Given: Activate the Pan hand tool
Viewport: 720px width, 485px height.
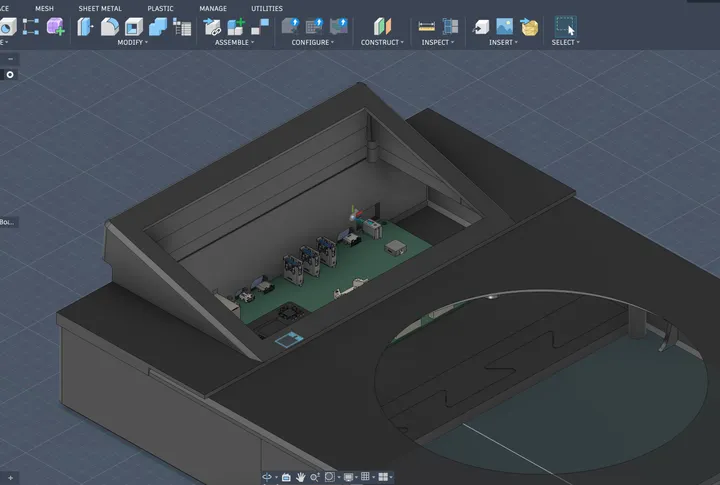Looking at the screenshot, I should click(301, 477).
